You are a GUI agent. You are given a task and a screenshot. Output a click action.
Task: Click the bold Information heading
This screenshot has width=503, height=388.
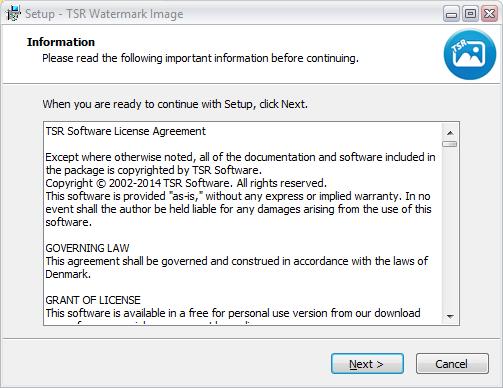pos(61,42)
